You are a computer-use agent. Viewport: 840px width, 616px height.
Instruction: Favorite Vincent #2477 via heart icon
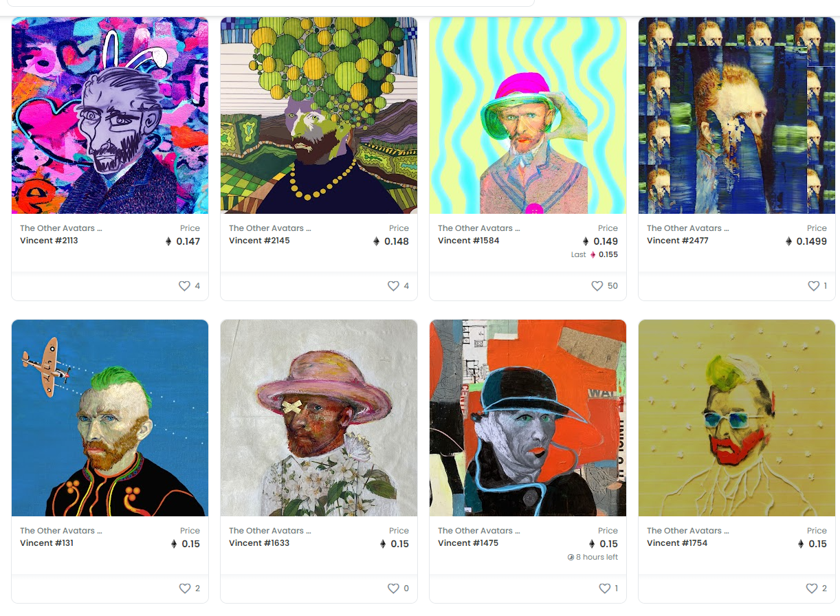(813, 286)
